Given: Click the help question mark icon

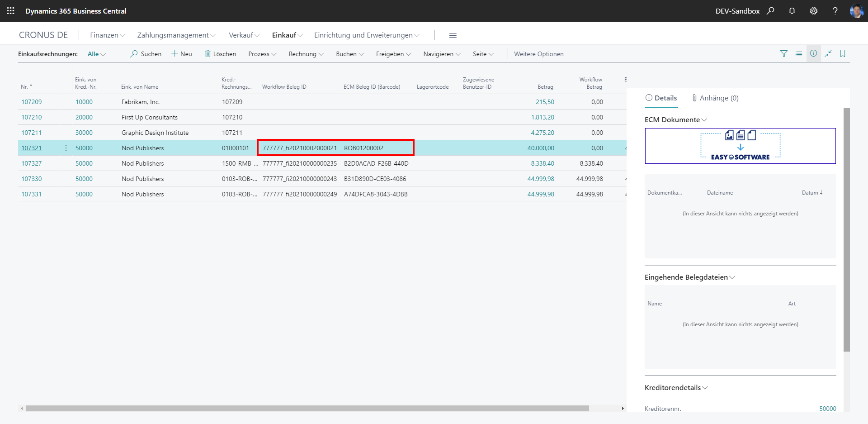Looking at the screenshot, I should pyautogui.click(x=835, y=11).
